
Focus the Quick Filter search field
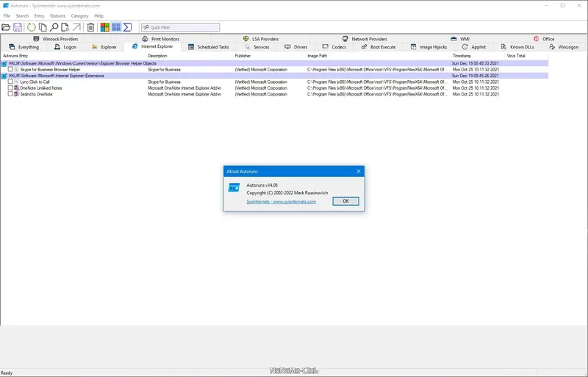(x=180, y=27)
